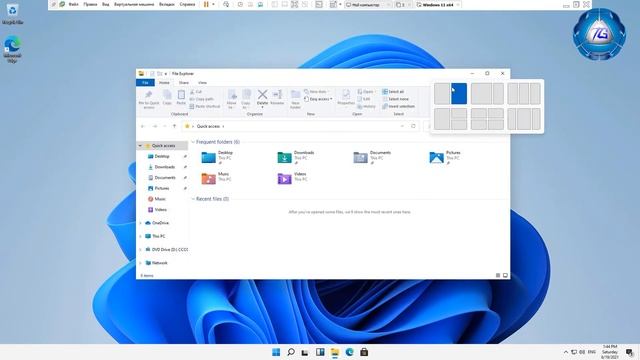Image resolution: width=640 pixels, height=360 pixels.
Task: Select Desktop in the navigation pane
Action: pos(162,156)
